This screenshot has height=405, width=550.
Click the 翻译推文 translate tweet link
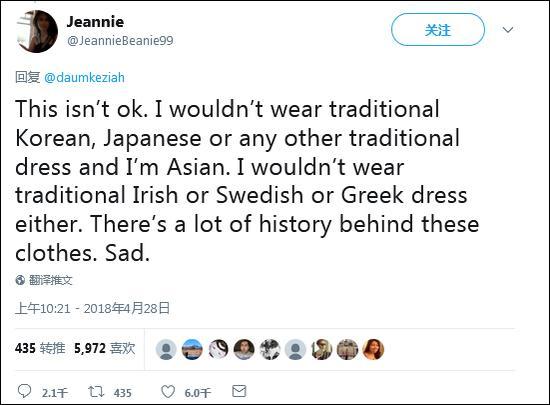tap(51, 280)
